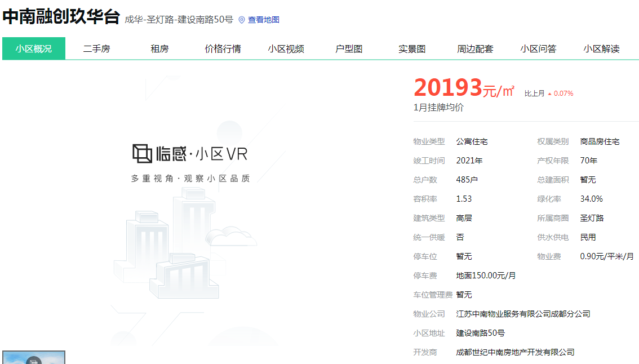Click the 查看地图 link
Screen dimensions: 639x364
pyautogui.click(x=264, y=20)
